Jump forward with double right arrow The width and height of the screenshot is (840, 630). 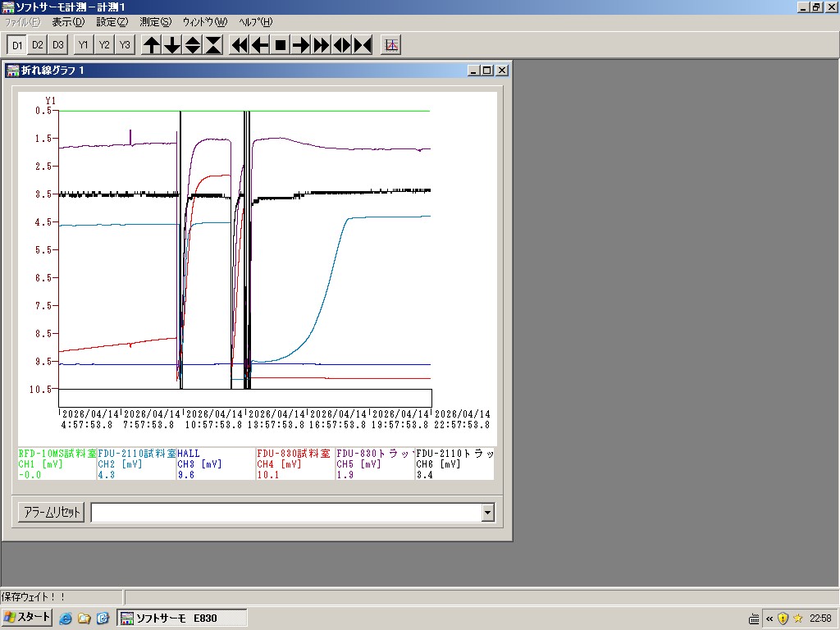coord(322,45)
